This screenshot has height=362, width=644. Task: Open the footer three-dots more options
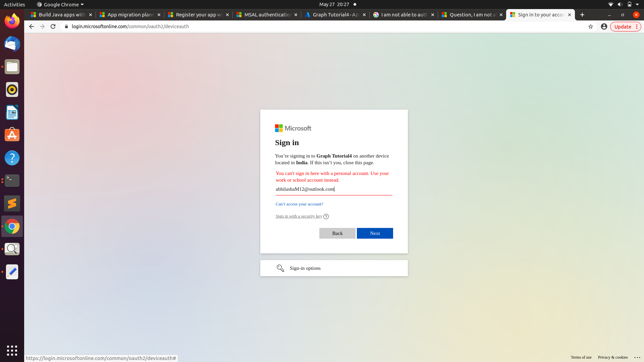click(x=637, y=357)
